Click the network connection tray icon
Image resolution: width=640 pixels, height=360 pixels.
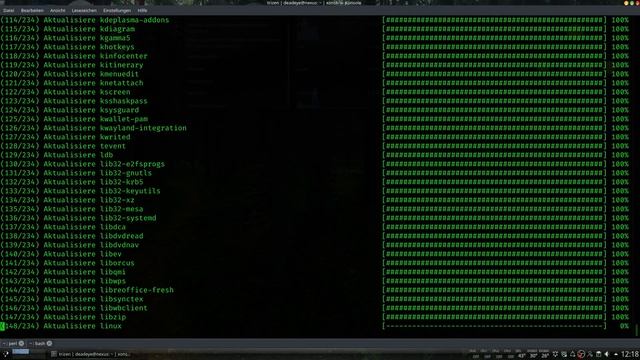pyautogui.click(x=590, y=354)
